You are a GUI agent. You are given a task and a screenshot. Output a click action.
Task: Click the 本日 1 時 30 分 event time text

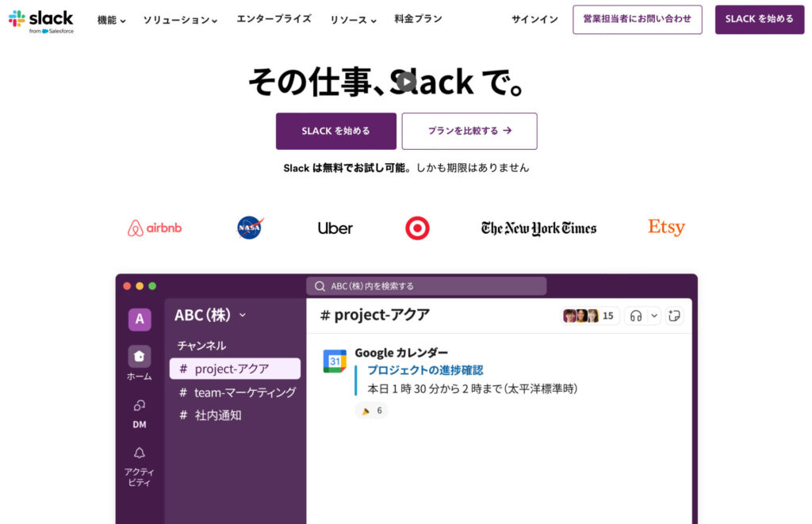tap(473, 388)
